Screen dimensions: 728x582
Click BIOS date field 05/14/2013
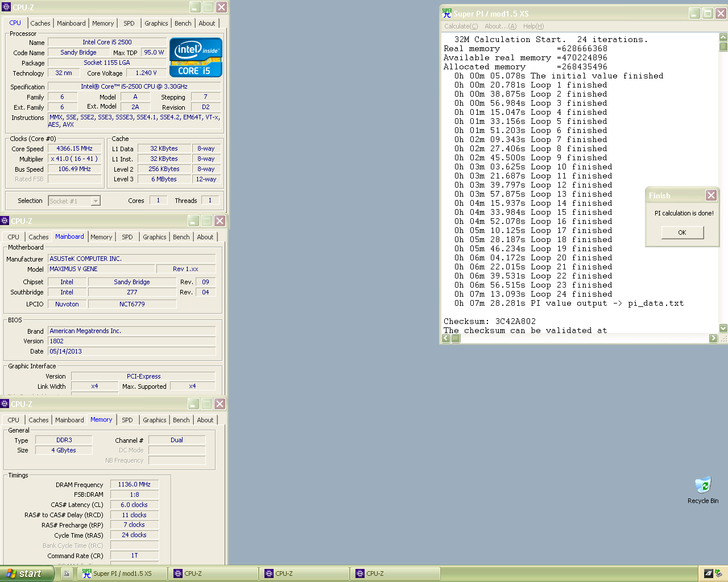pos(132,351)
